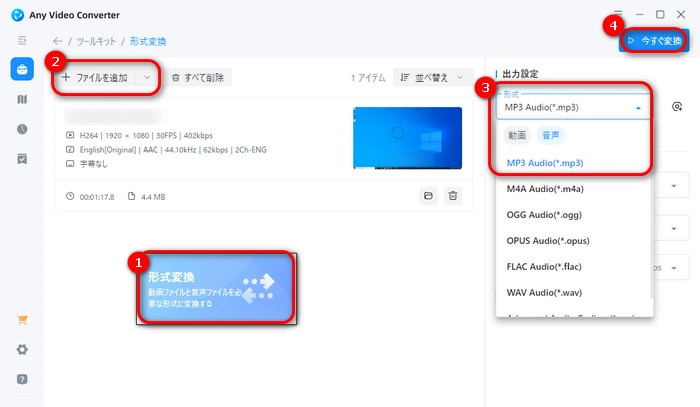Image resolution: width=700 pixels, height=407 pixels.
Task: Click すべて削除 button
Action: [198, 78]
